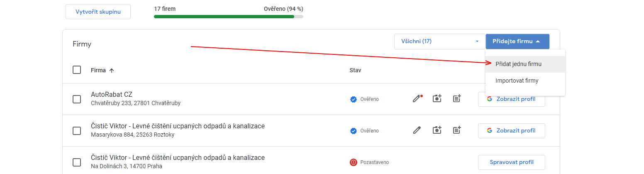Edit Čistič Viktor Roztoky profile with pencil
Image resolution: width=644 pixels, height=174 pixels.
[417, 130]
